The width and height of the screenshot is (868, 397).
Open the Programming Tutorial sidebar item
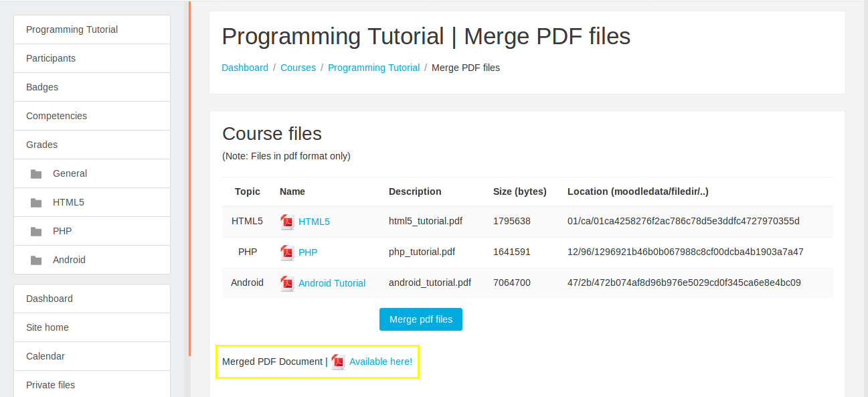click(92, 29)
